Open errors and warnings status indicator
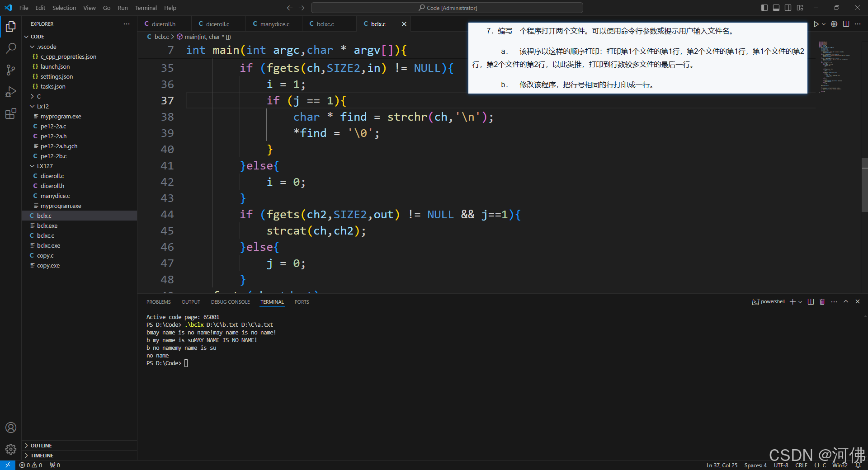The image size is (868, 470). pyautogui.click(x=31, y=465)
